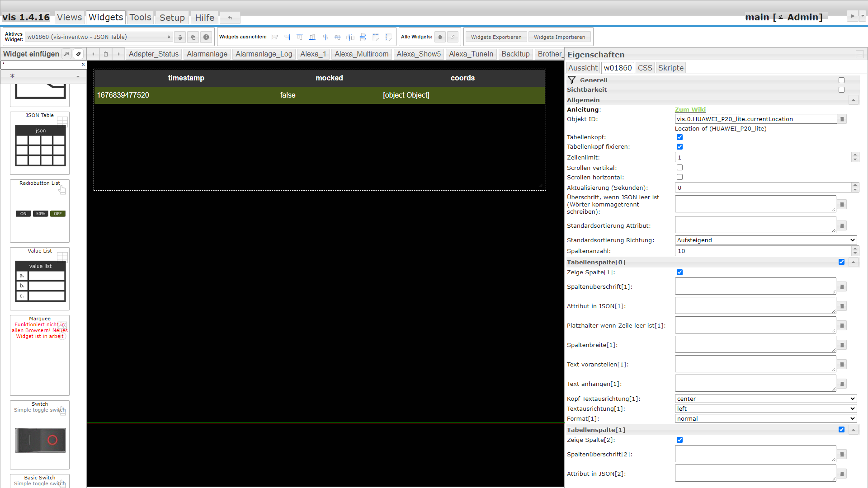
Task: Click the properties filter funnel icon
Action: click(x=572, y=80)
